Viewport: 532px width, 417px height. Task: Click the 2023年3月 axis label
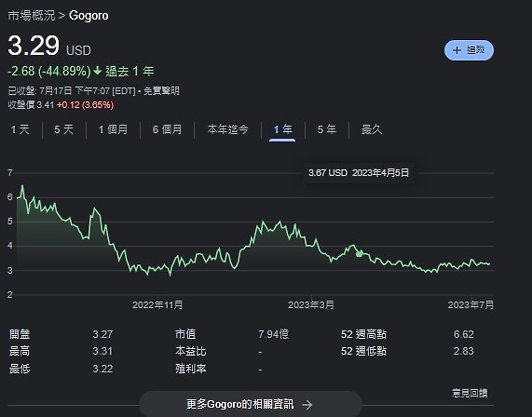point(311,305)
